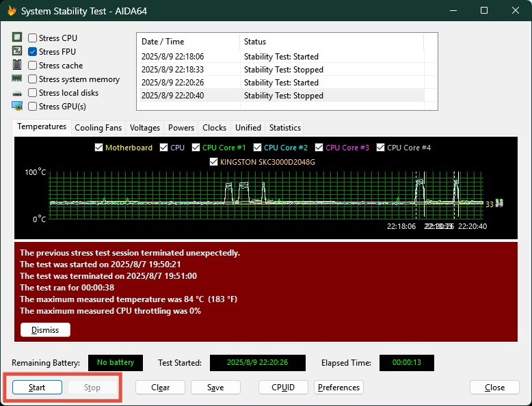This screenshot has height=406, width=532.
Task: Toggle CPU Core #3 graph checkbox
Action: [x=319, y=148]
